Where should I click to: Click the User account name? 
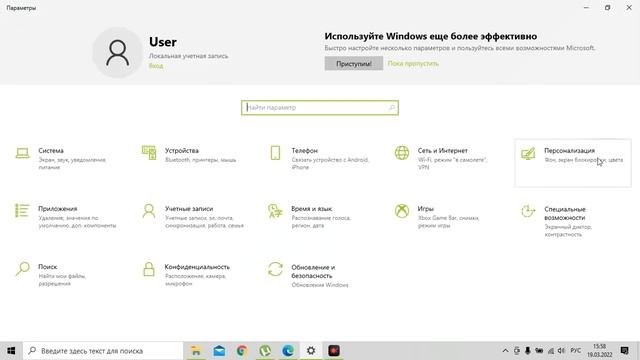[163, 42]
